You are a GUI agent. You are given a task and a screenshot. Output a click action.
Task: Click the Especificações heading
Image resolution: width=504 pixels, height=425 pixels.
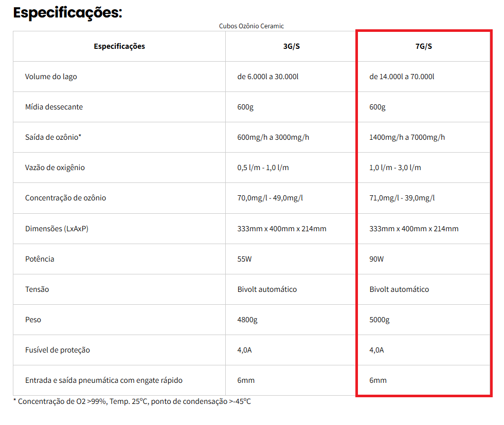point(67,13)
